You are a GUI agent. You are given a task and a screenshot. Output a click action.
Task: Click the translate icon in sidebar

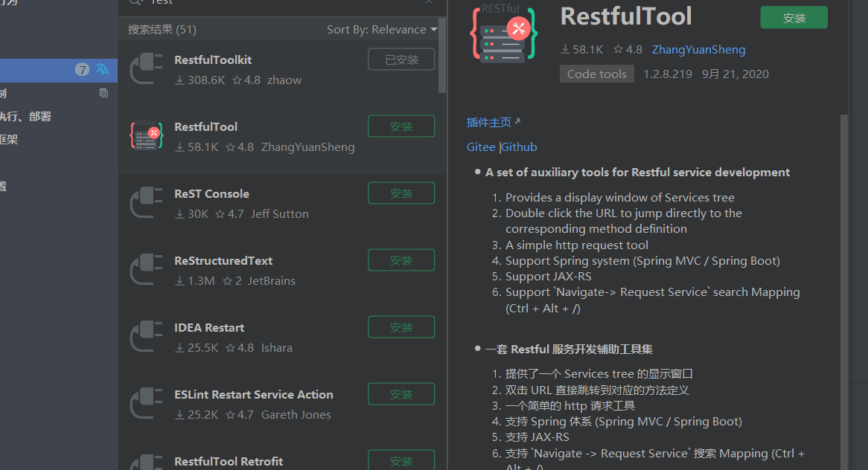[103, 69]
